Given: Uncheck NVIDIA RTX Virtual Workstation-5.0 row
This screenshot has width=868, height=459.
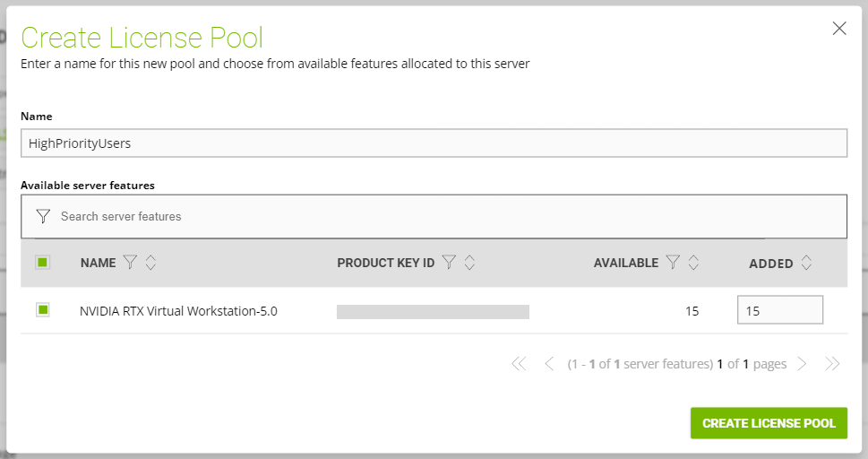Looking at the screenshot, I should coord(42,310).
